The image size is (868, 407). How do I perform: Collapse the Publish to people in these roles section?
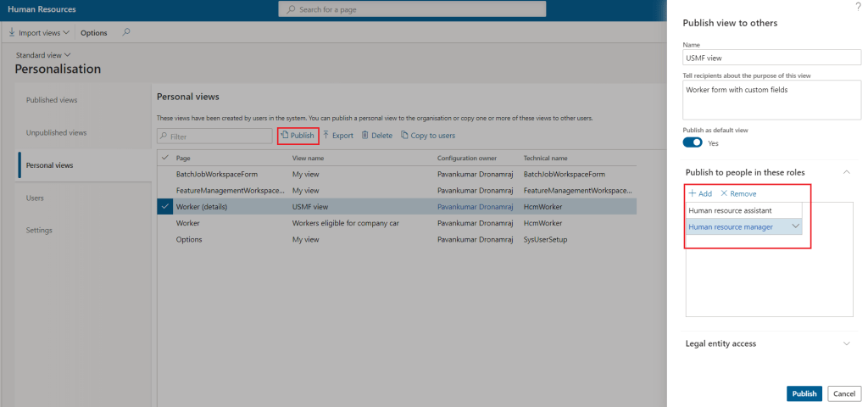845,172
